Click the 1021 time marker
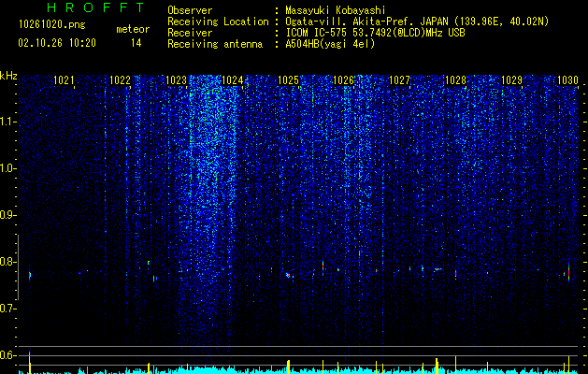 64,79
